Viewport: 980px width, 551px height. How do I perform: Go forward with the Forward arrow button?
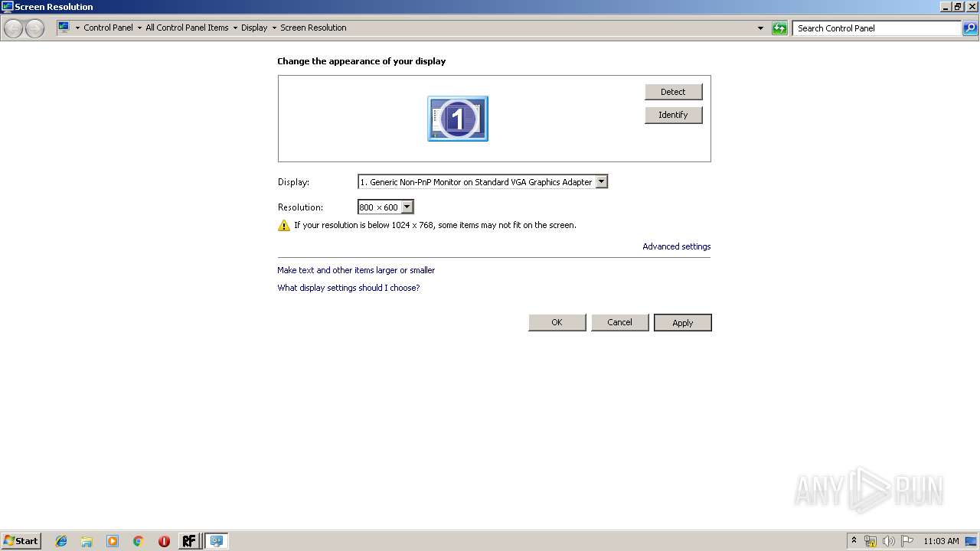[34, 28]
